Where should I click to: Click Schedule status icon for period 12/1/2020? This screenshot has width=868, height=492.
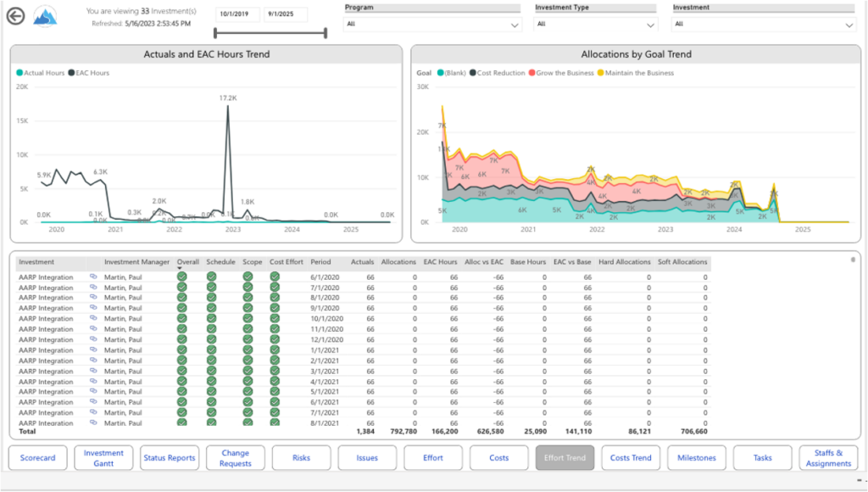[211, 339]
